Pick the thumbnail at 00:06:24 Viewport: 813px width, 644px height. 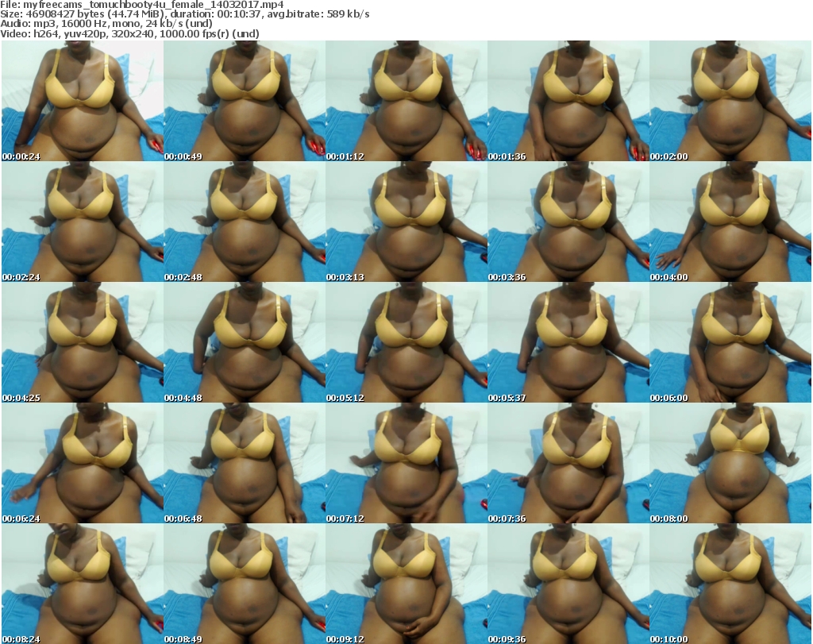tap(83, 463)
